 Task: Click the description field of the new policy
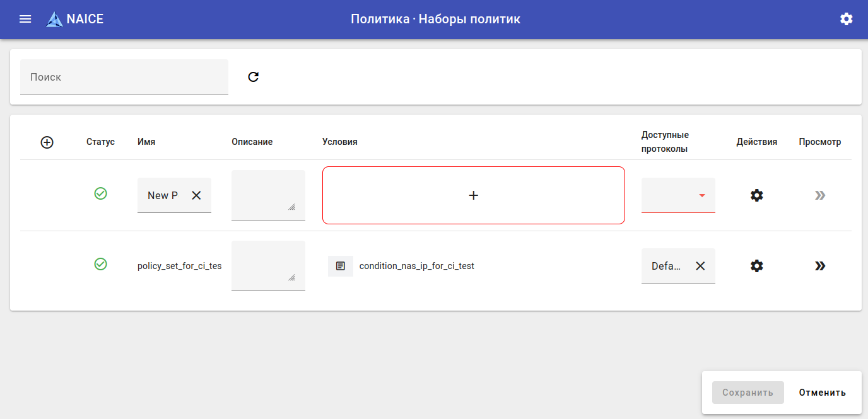pos(268,194)
